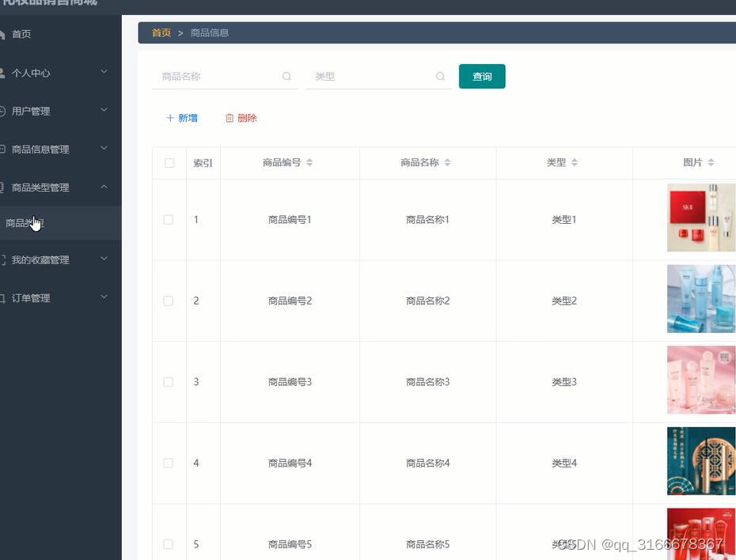Click the cell 商品名称2
Viewport: 736px width, 560px height.
[427, 301]
